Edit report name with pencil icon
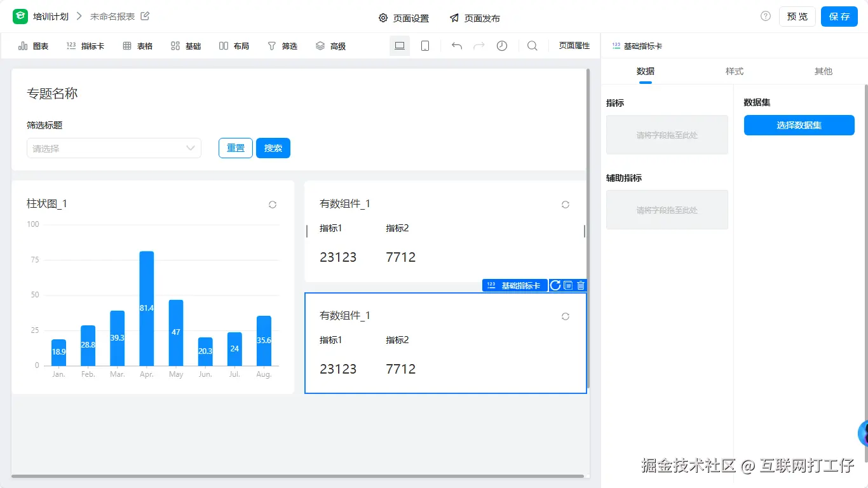The height and width of the screenshot is (488, 868). click(x=145, y=17)
